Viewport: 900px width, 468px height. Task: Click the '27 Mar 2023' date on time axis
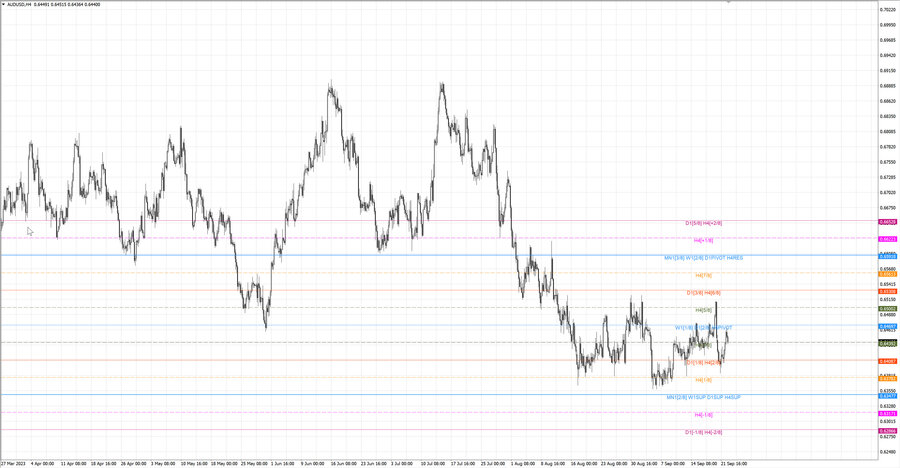(13, 463)
